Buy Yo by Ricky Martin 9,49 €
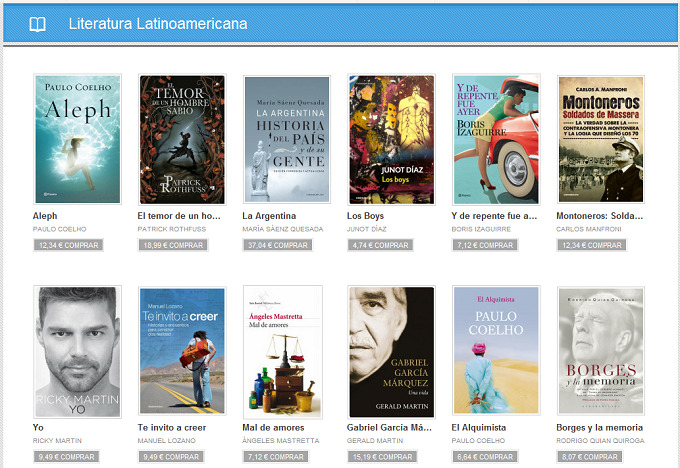Image resolution: width=680 pixels, height=468 pixels. 66,457
